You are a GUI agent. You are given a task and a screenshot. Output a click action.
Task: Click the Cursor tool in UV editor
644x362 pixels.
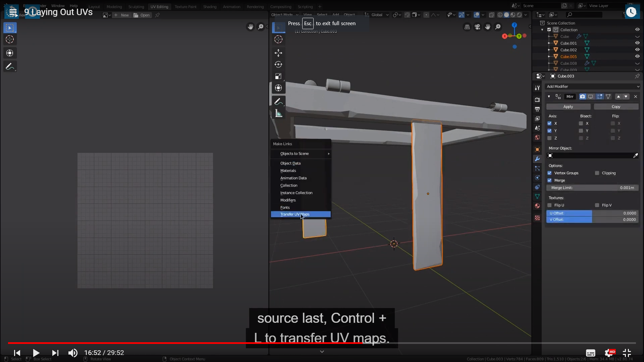[x=10, y=40]
